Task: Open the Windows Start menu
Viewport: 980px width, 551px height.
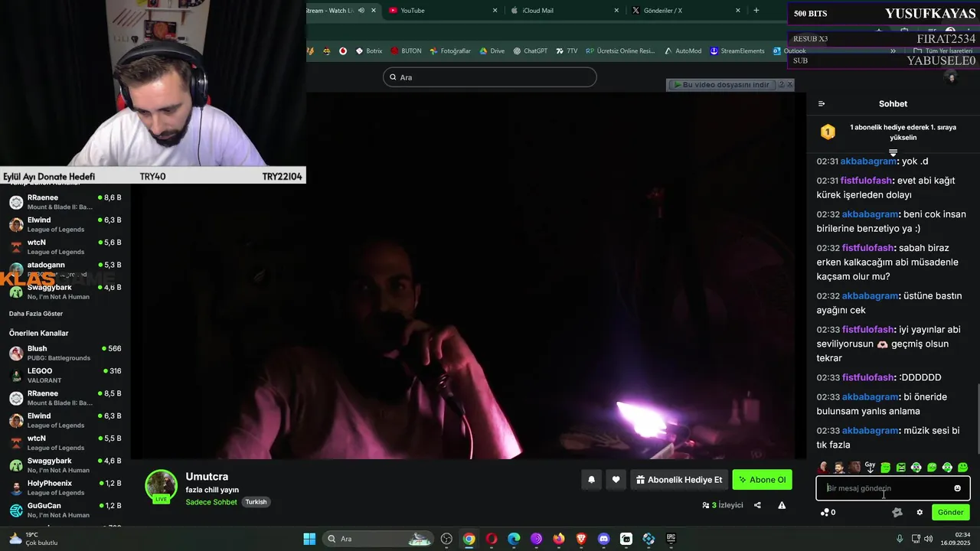Action: [x=309, y=539]
